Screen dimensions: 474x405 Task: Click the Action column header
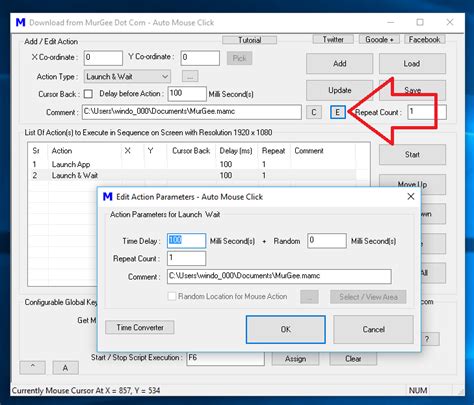click(x=85, y=151)
